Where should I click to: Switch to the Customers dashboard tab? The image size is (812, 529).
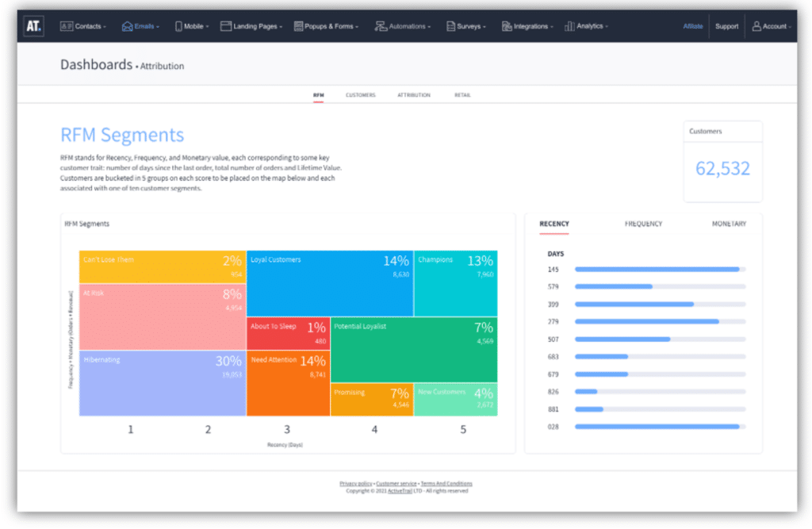click(x=360, y=95)
